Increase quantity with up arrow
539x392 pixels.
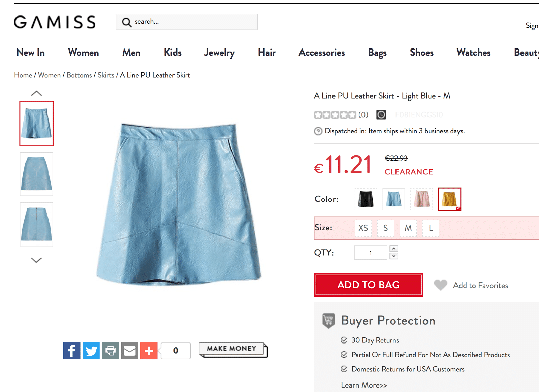click(394, 249)
